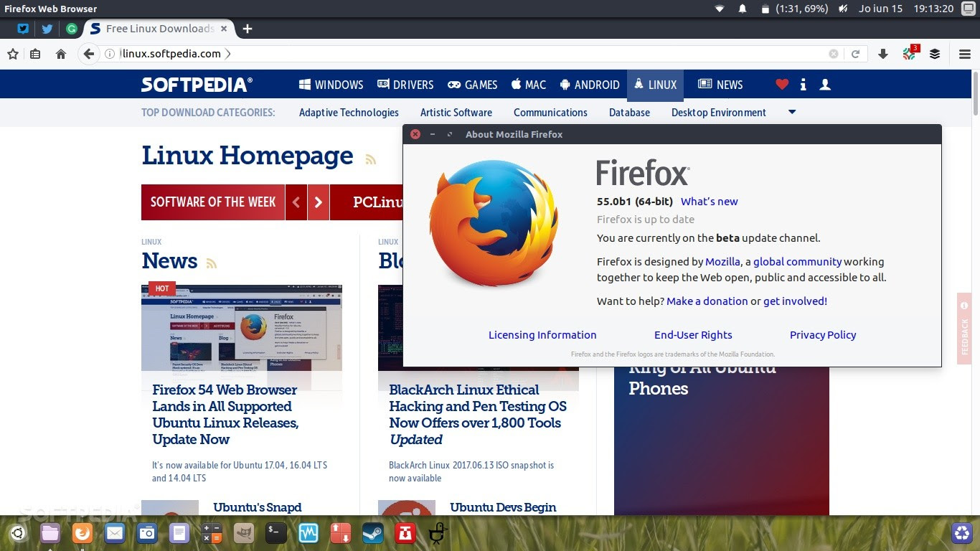This screenshot has width=980, height=551.
Task: Launch GIMP from the dock
Action: (244, 533)
